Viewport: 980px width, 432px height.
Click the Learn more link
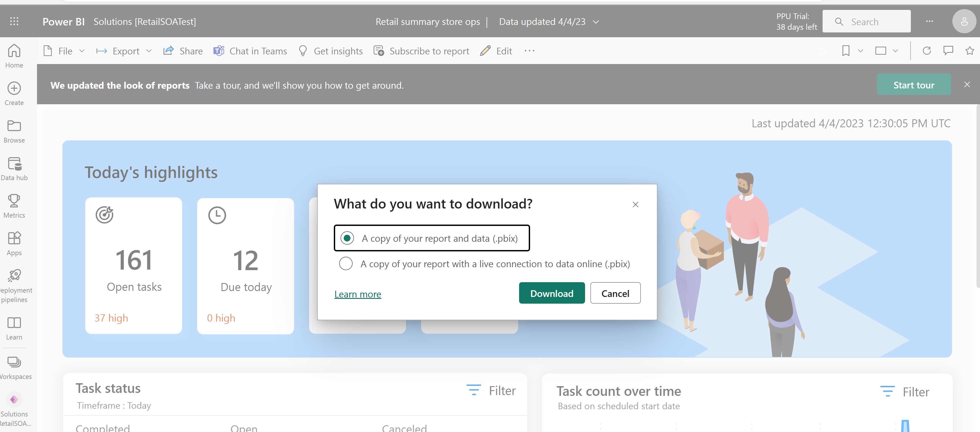[x=357, y=293]
